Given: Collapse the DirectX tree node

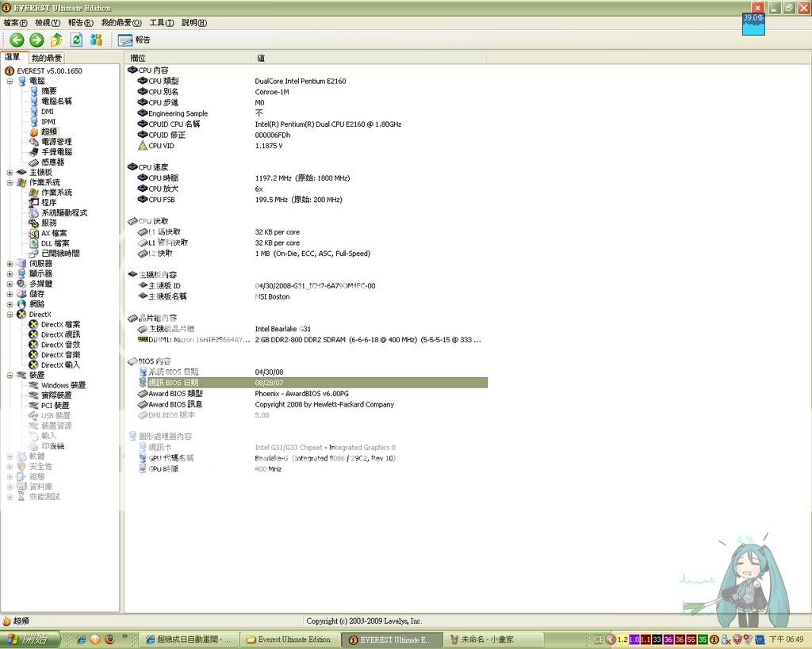Looking at the screenshot, I should (10, 315).
